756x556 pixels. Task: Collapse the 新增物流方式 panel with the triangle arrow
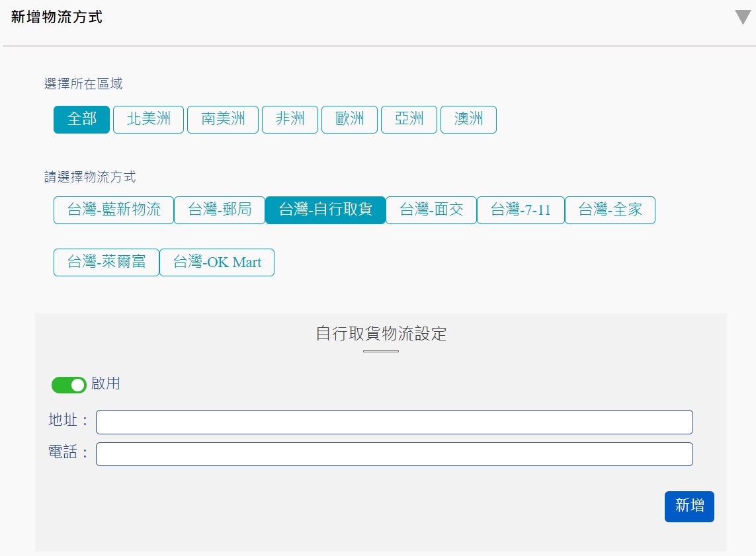coord(743,17)
